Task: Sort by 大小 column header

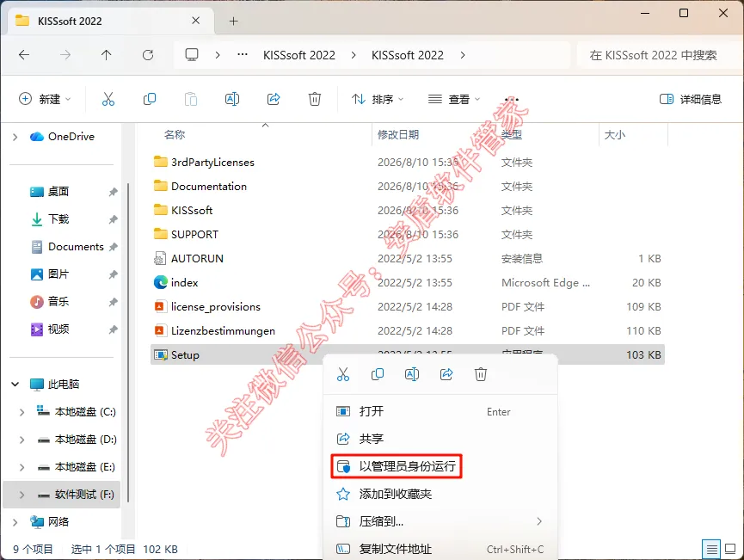Action: point(614,135)
